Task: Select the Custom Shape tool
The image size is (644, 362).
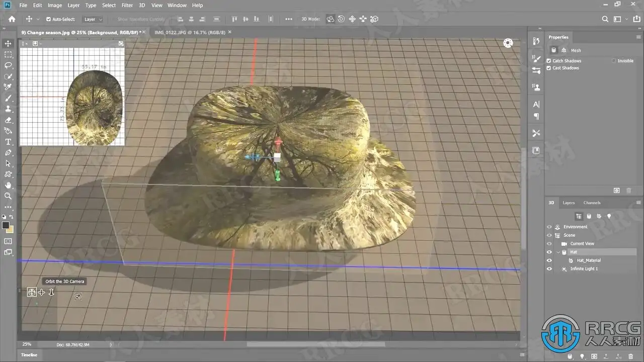Action: pyautogui.click(x=8, y=174)
